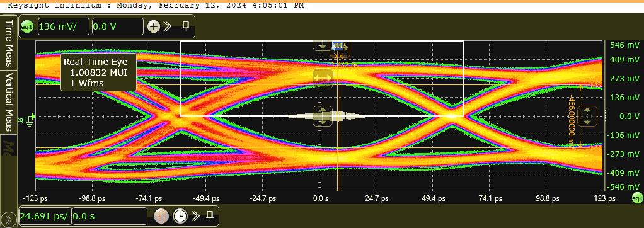Edit the 0.0 V vertical offset field

117,27
